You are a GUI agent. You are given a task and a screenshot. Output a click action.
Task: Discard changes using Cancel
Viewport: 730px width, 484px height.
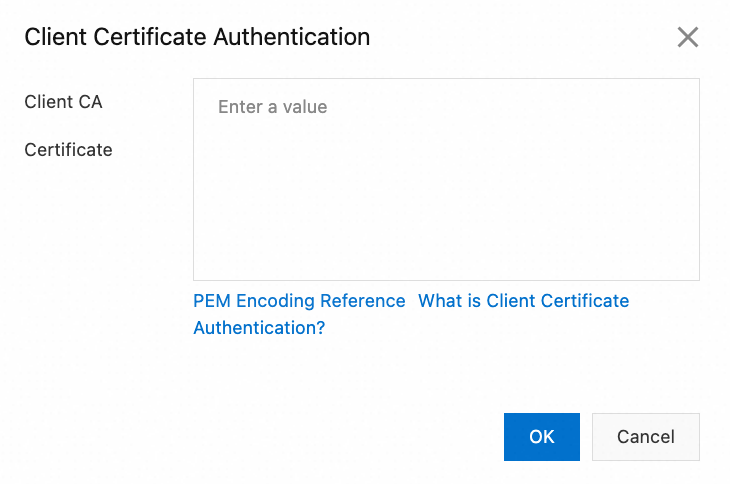(x=645, y=436)
